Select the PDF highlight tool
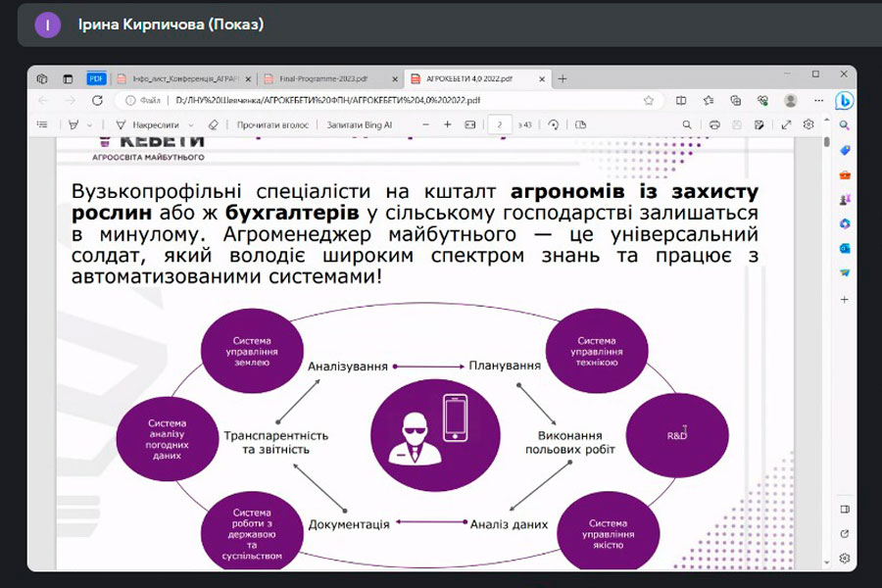The height and width of the screenshot is (588, 882). (x=73, y=124)
